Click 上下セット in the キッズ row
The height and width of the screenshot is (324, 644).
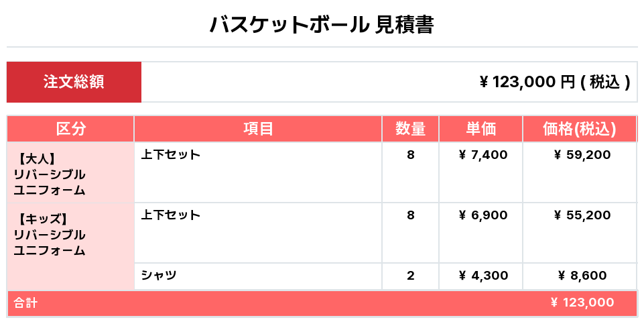[x=171, y=215]
